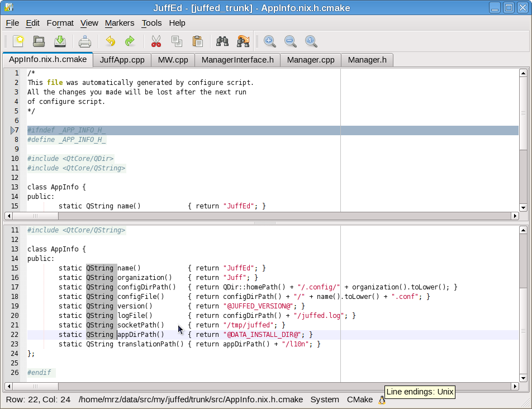Click lower pane horizontal scroll right arrow
This screenshot has height=409, width=532.
pyautogui.click(x=515, y=386)
